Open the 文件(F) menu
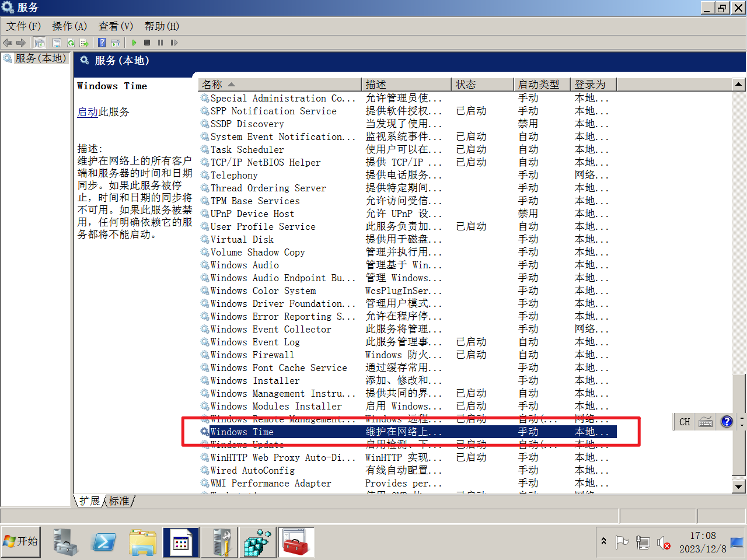The height and width of the screenshot is (560, 747). click(x=24, y=26)
